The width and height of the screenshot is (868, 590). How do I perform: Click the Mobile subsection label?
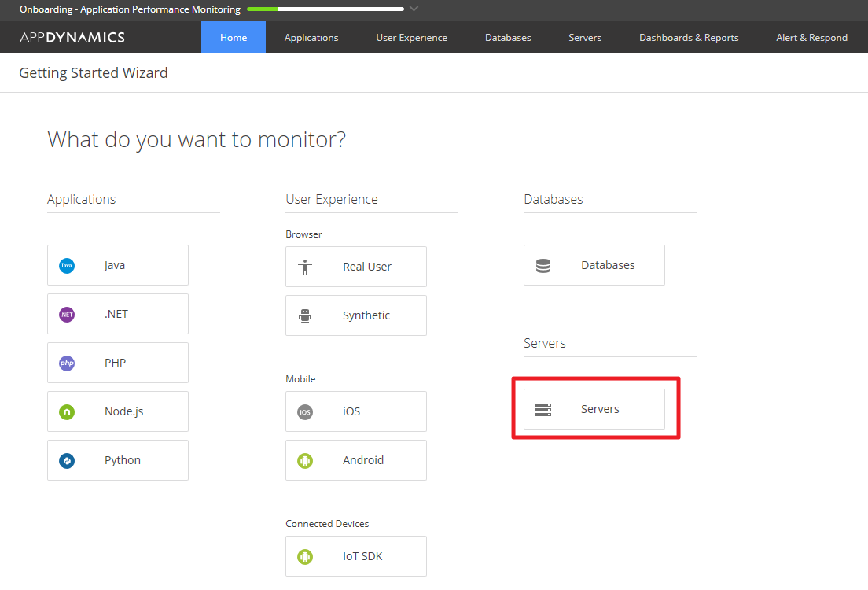(x=300, y=379)
